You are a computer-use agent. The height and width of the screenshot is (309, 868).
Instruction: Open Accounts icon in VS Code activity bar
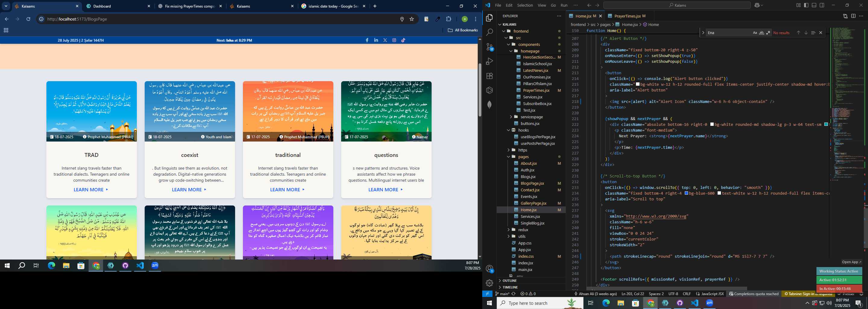pyautogui.click(x=489, y=269)
